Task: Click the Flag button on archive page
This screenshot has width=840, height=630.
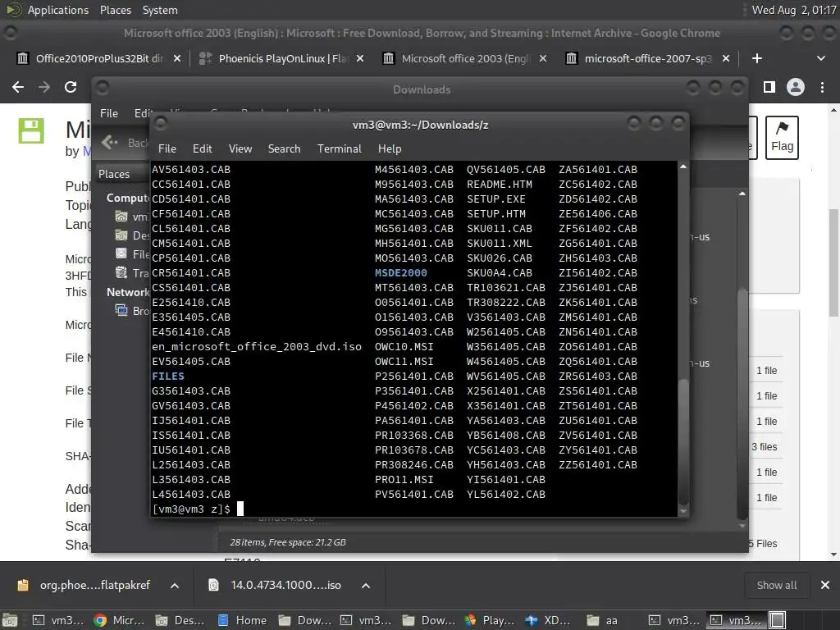Action: [x=782, y=138]
